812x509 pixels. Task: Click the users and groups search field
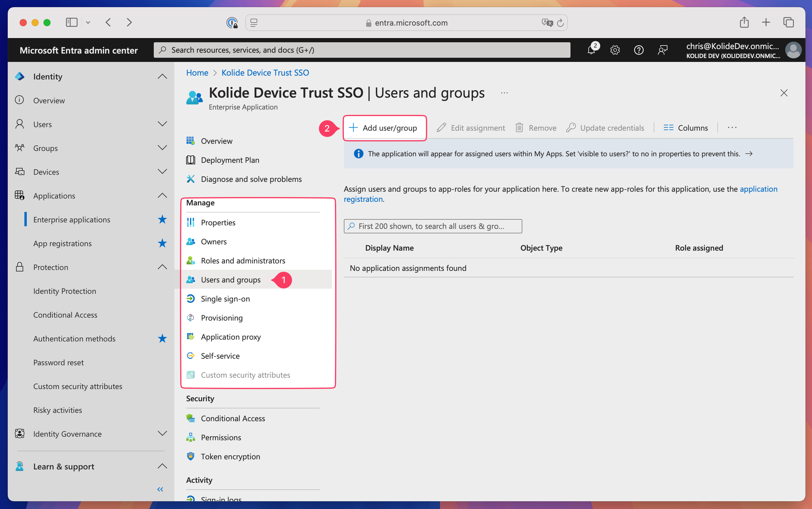[x=432, y=226]
